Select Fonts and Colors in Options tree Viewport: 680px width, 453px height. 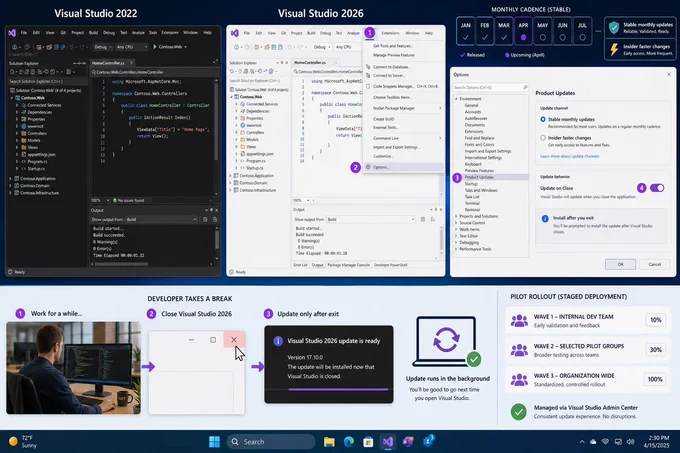click(479, 144)
